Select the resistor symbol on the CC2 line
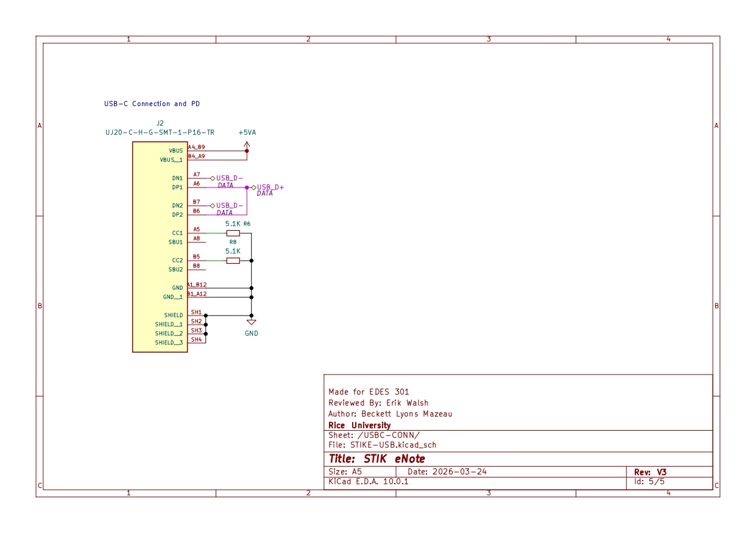Viewport: 756px width, 533px height. [x=233, y=260]
